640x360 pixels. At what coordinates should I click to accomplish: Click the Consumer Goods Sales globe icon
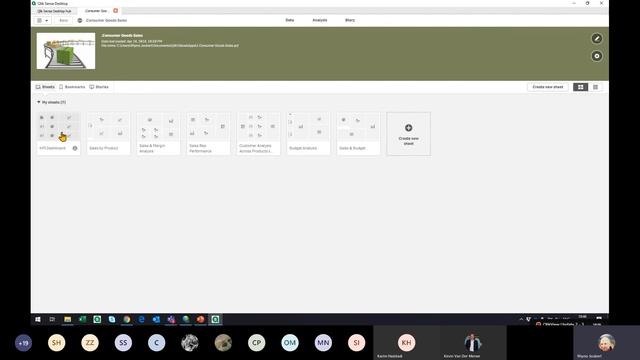[80, 20]
